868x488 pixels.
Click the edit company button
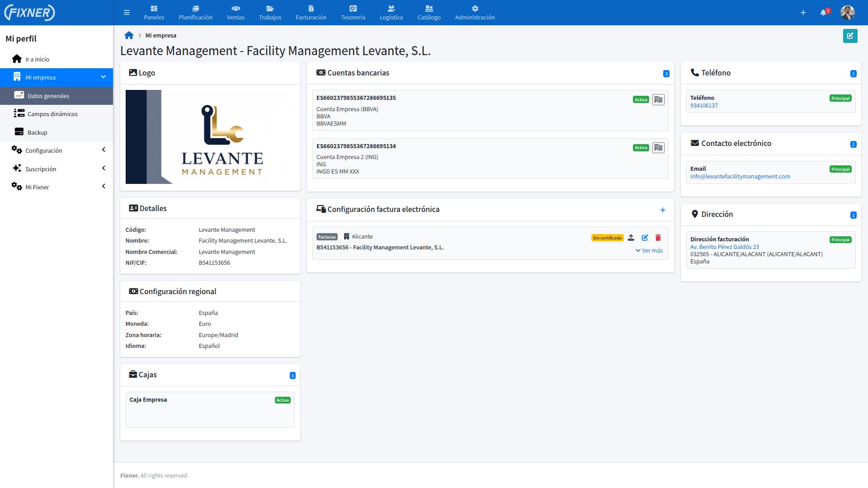coord(850,36)
